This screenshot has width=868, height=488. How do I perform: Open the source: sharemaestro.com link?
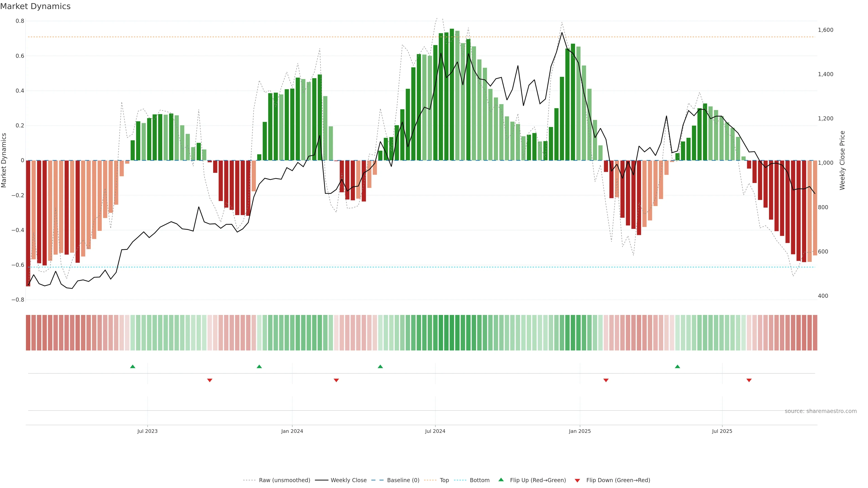click(x=821, y=411)
